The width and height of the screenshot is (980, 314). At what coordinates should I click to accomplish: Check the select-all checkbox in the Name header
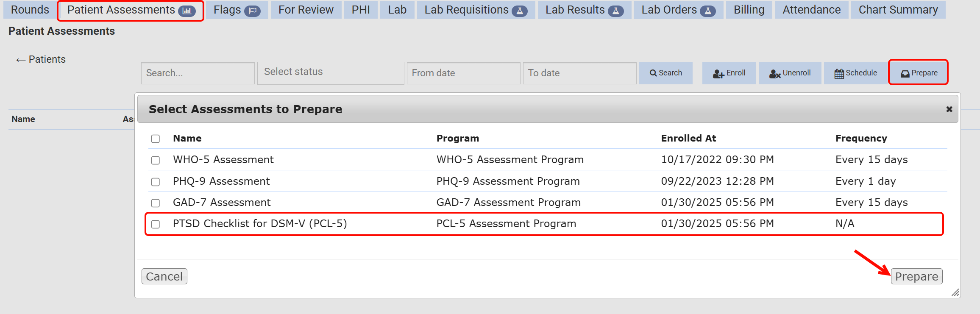(x=155, y=139)
